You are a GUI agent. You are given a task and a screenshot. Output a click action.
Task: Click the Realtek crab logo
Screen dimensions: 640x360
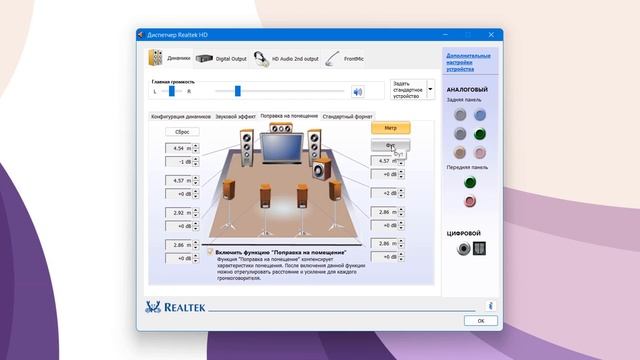[x=153, y=307]
